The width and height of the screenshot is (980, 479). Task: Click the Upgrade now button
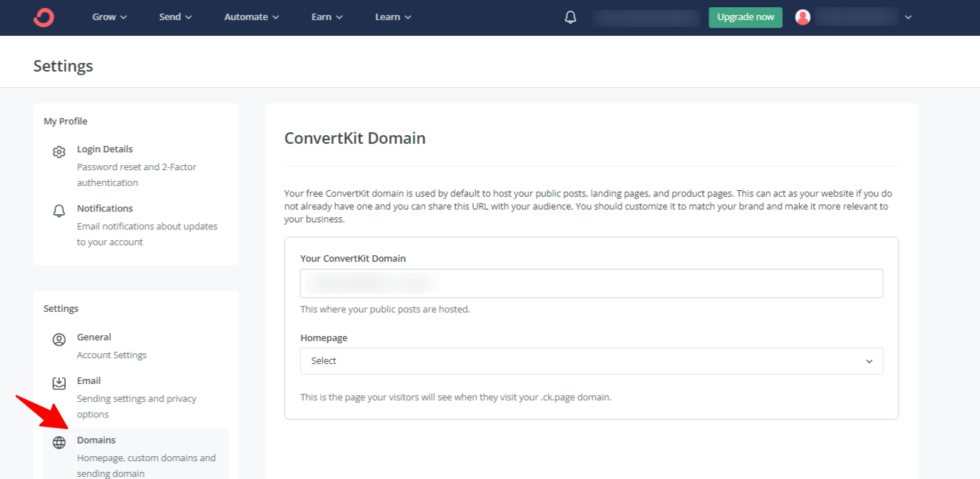pos(745,16)
